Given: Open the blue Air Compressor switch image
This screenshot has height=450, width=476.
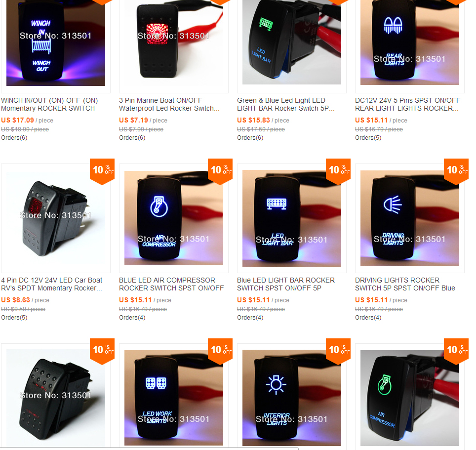Looking at the screenshot, I should point(174,218).
